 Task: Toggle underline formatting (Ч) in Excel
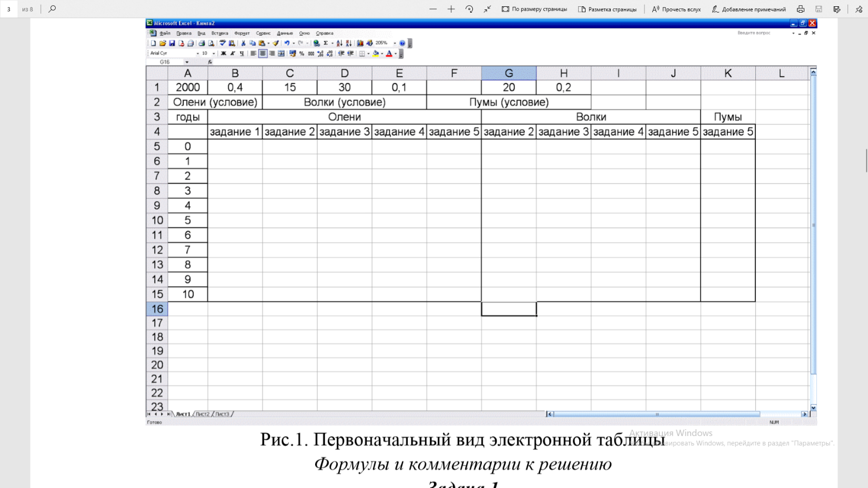[241, 53]
